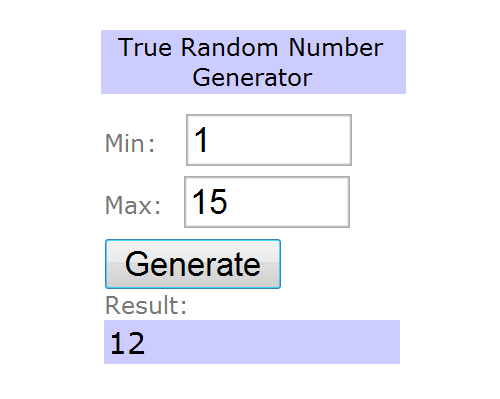Screen dimensions: 500x399
Task: Select the Max: label text
Action: [x=133, y=205]
